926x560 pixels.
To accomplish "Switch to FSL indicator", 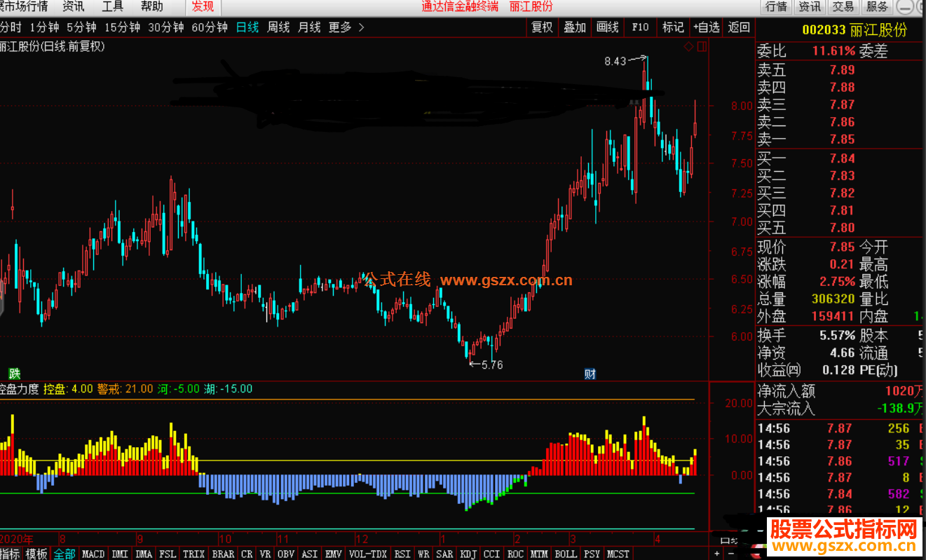I will [168, 554].
